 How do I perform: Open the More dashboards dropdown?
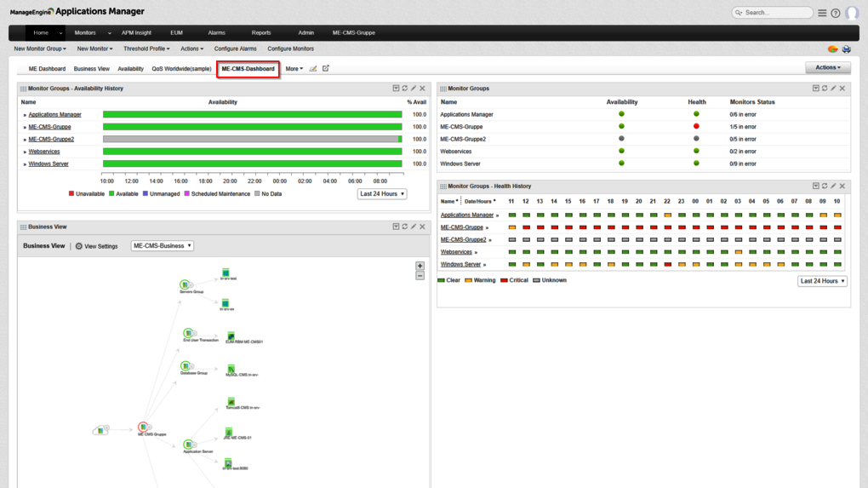pos(294,69)
